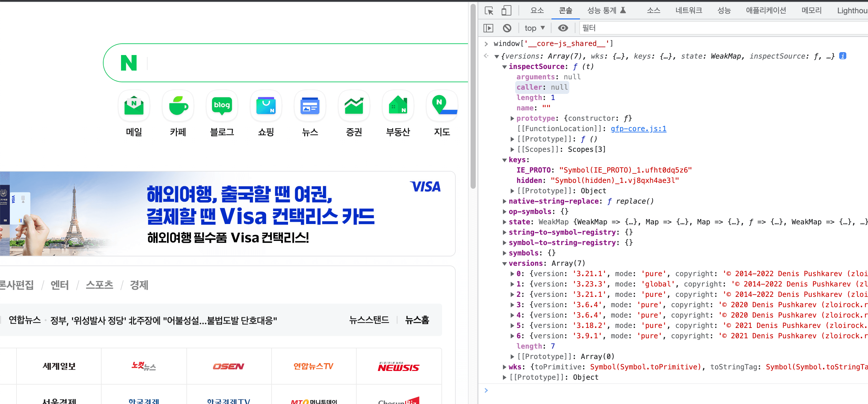The width and height of the screenshot is (868, 404).
Task: Select the 지도 map pin icon
Action: tap(442, 106)
